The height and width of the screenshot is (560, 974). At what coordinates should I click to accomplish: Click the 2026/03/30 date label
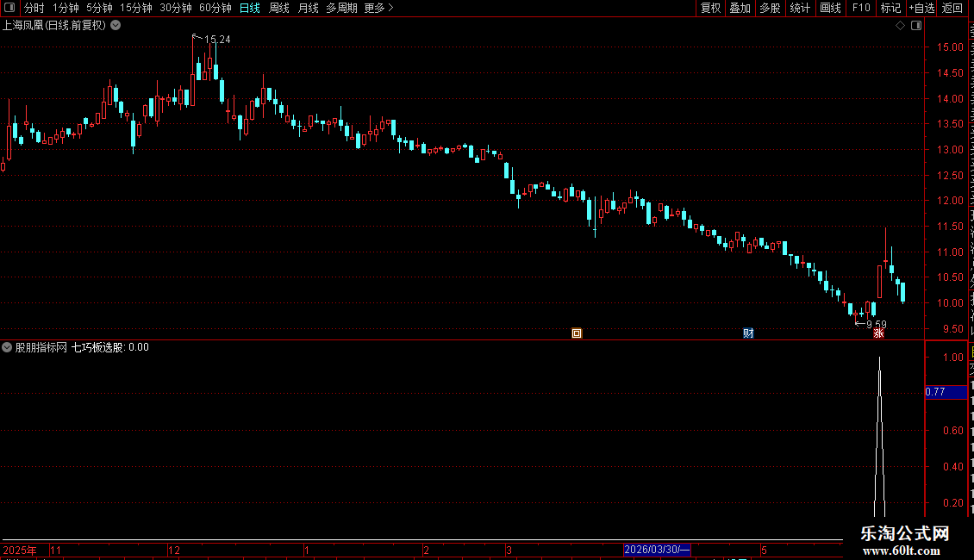(x=657, y=550)
